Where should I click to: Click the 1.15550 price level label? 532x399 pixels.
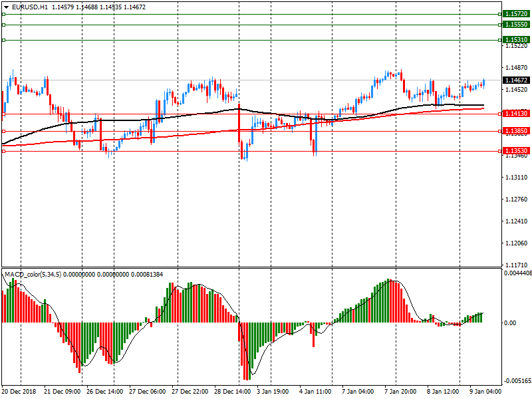515,25
